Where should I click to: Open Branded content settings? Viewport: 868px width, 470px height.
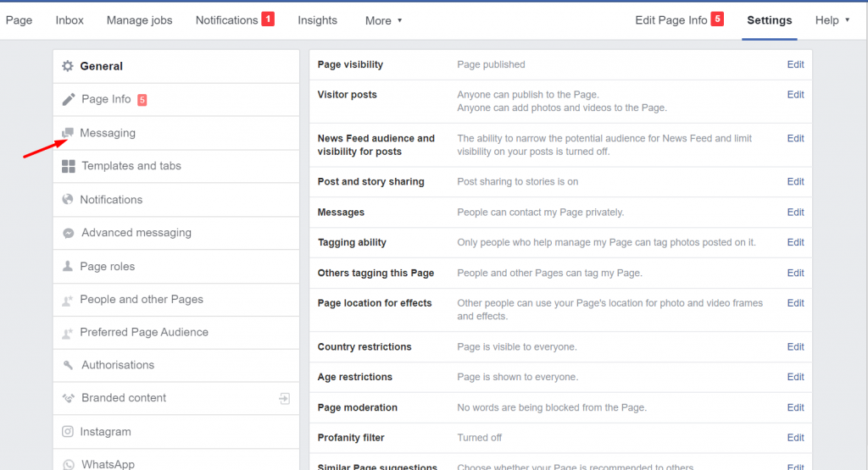[x=176, y=398]
